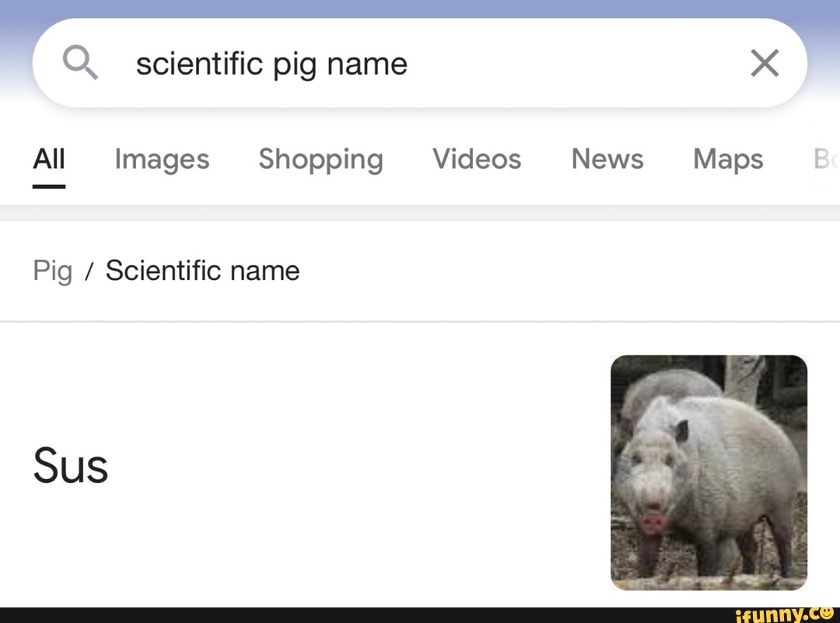Select the 'Sus' answer text
This screenshot has width=840, height=623.
click(71, 467)
